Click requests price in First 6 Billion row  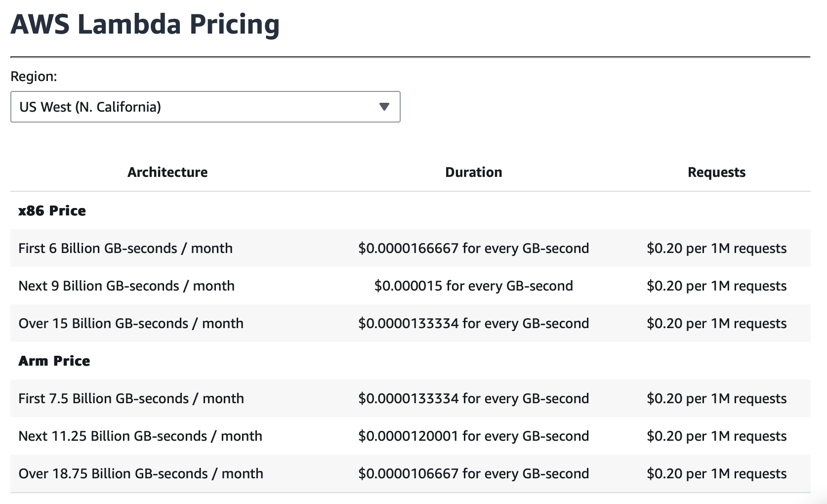pos(716,248)
